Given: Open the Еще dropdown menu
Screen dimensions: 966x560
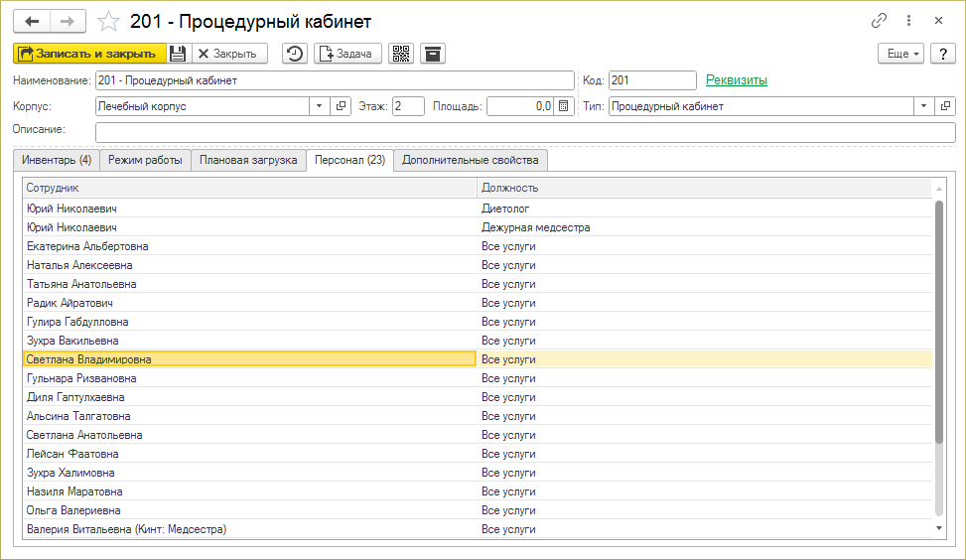Looking at the screenshot, I should 900,54.
